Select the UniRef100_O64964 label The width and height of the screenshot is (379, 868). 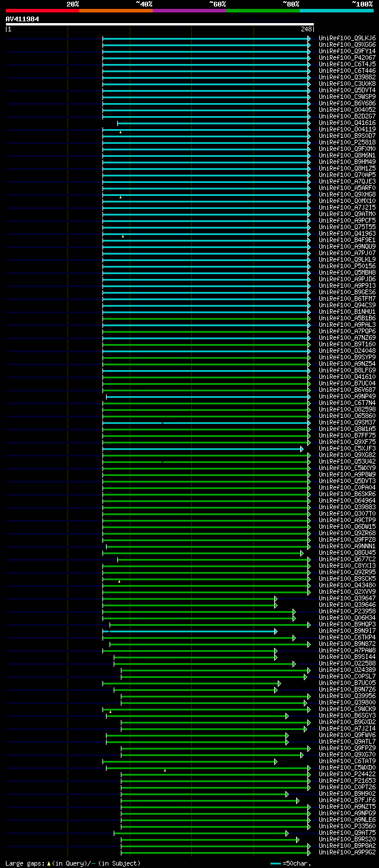347,500
